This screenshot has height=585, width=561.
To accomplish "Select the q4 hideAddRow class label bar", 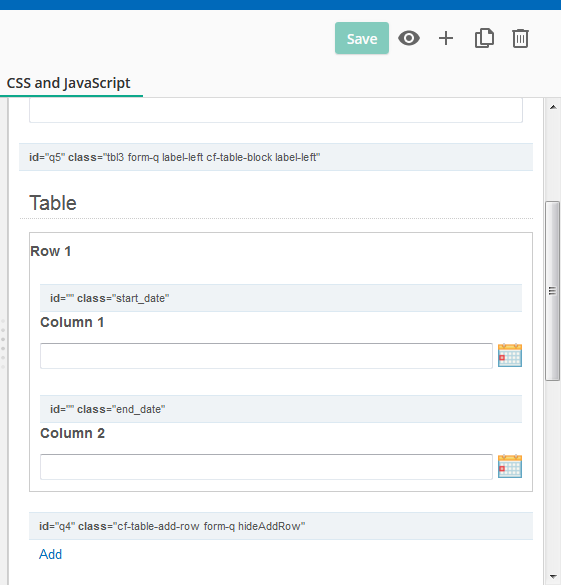I will 281,526.
